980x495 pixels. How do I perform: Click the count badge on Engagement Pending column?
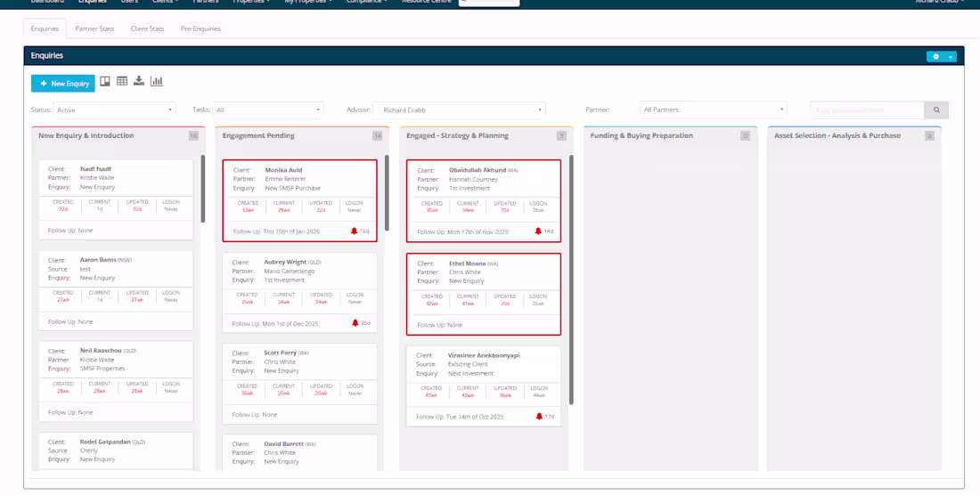[377, 136]
